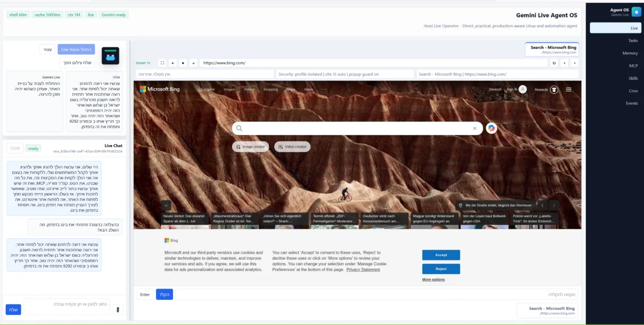Open the Privacy Statement link

coord(363,269)
